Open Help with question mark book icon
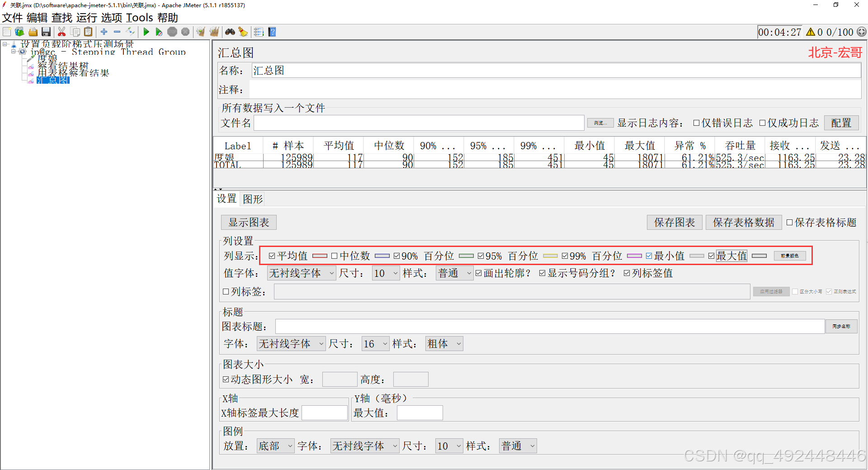868x470 pixels. point(272,32)
